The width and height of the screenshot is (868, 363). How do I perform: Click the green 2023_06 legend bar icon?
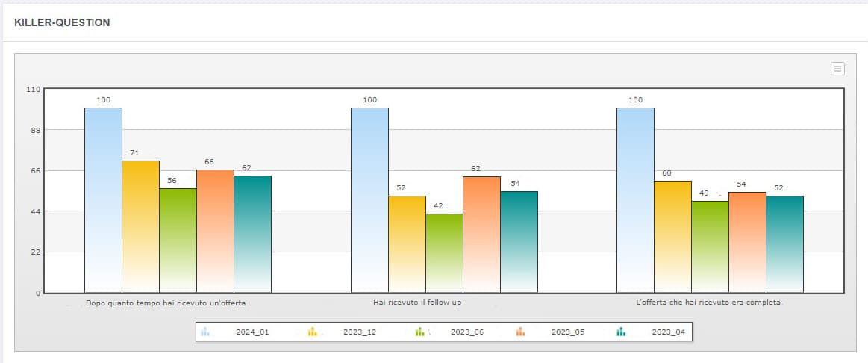pyautogui.click(x=420, y=332)
